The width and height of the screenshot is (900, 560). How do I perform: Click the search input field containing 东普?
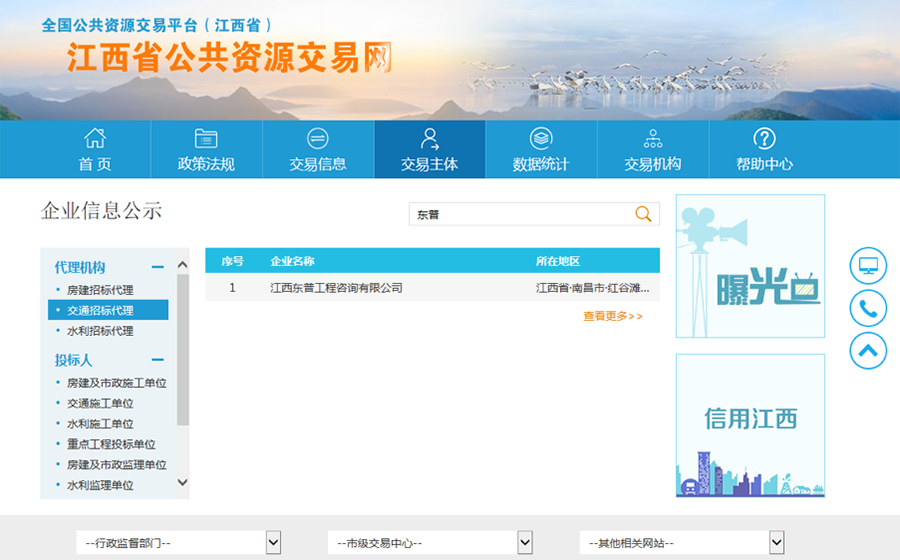[x=520, y=214]
